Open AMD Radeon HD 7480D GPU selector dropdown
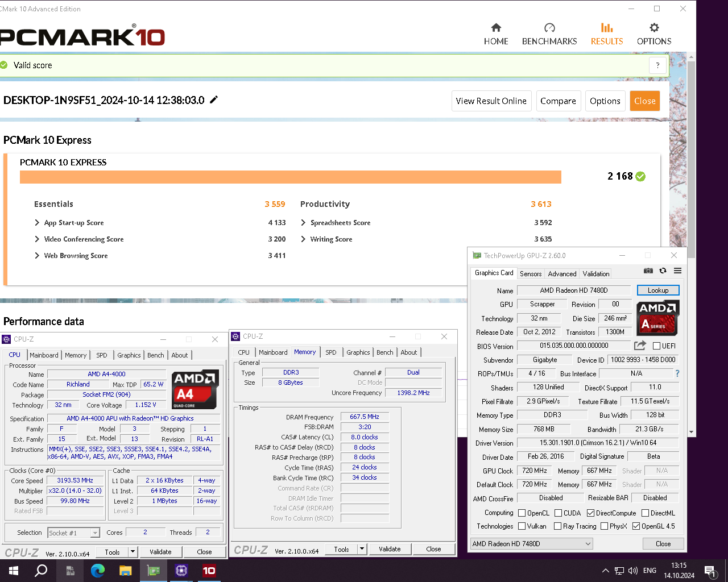 531,543
